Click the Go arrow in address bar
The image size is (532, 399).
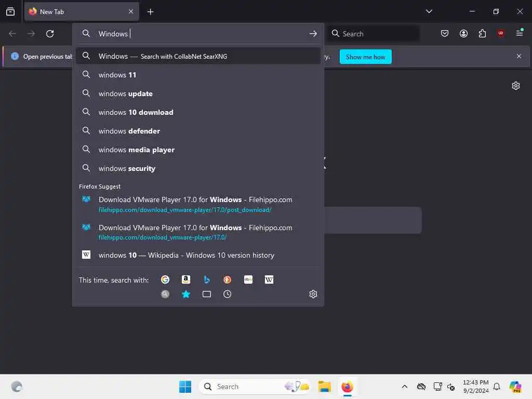(x=313, y=34)
